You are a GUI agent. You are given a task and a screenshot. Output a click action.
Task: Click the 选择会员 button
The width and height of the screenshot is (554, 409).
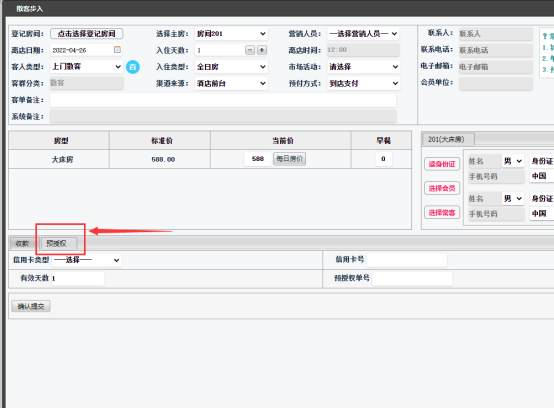click(x=442, y=188)
